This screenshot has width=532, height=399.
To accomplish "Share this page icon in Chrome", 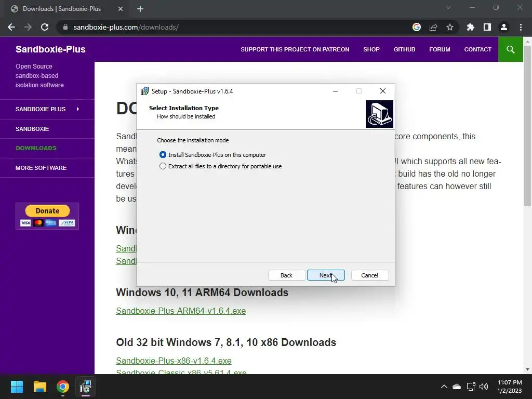I will coord(433,27).
